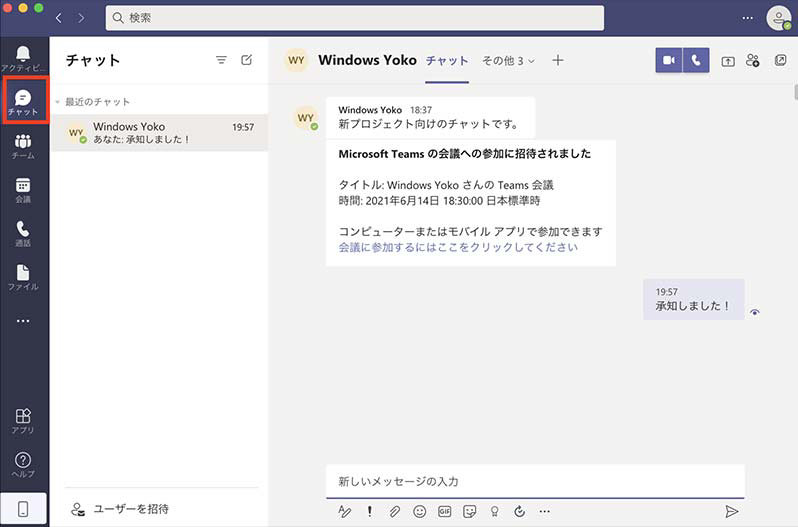798x527 pixels.
Task: Add a tab with the plus button
Action: [558, 61]
